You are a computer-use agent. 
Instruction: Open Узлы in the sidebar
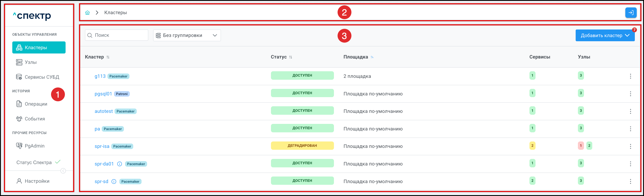point(30,62)
